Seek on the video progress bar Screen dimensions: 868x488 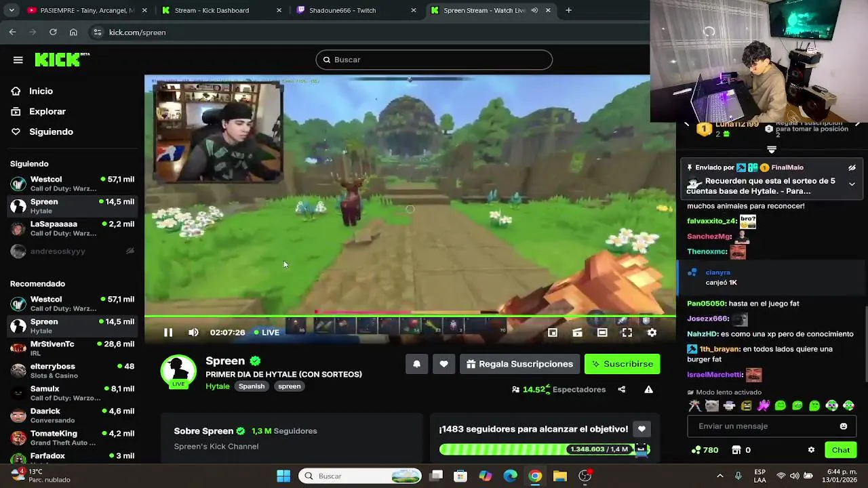pos(410,317)
